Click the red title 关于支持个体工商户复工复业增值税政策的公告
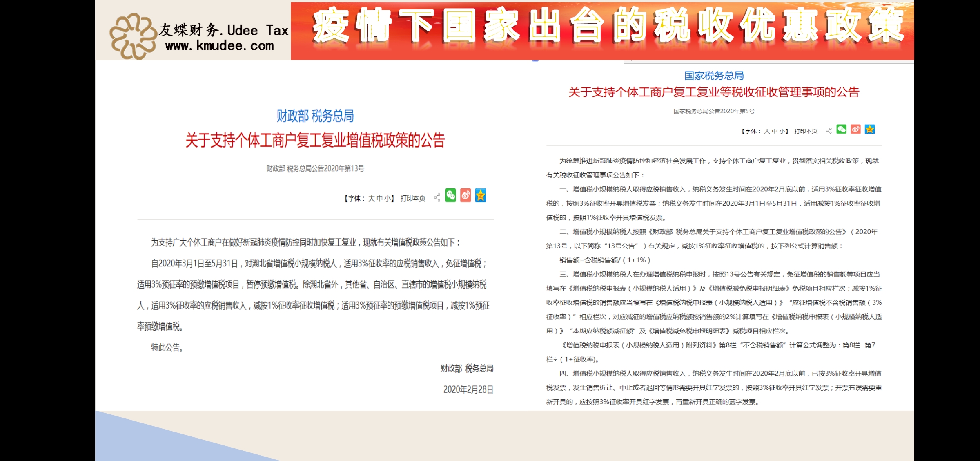Image resolution: width=980 pixels, height=461 pixels. coord(315,140)
